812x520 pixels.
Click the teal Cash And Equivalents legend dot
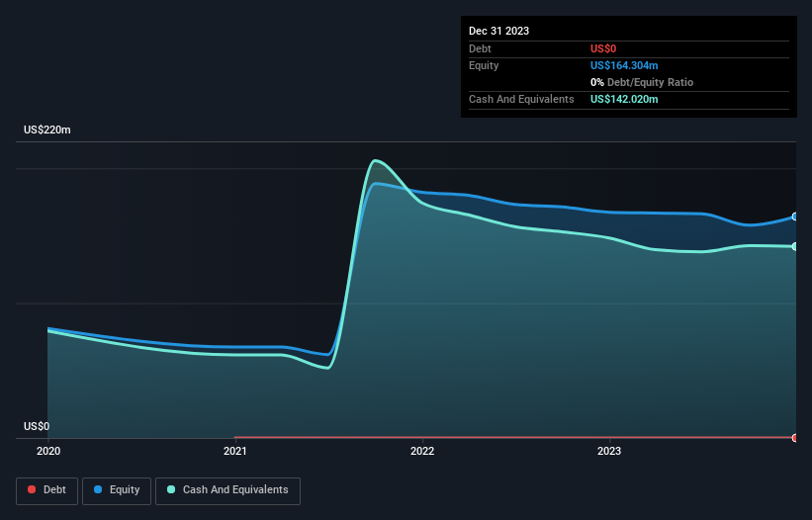[x=171, y=489]
